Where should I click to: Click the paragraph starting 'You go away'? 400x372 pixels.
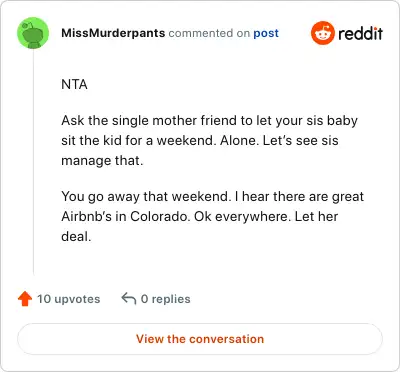pos(212,216)
